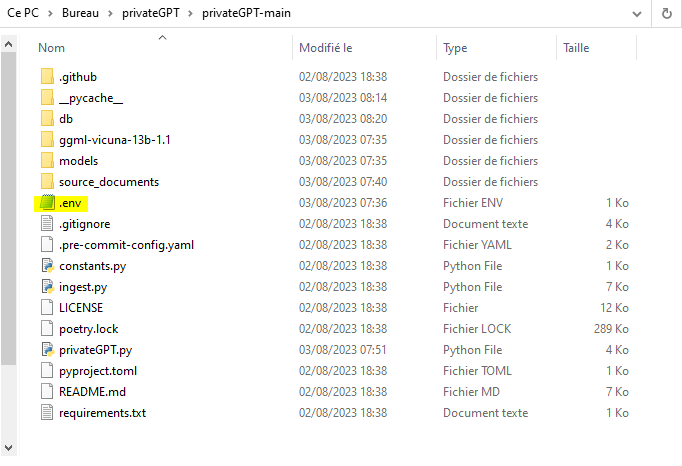The image size is (682, 466).
Task: Select the __pycache__ folder icon
Action: point(47,98)
